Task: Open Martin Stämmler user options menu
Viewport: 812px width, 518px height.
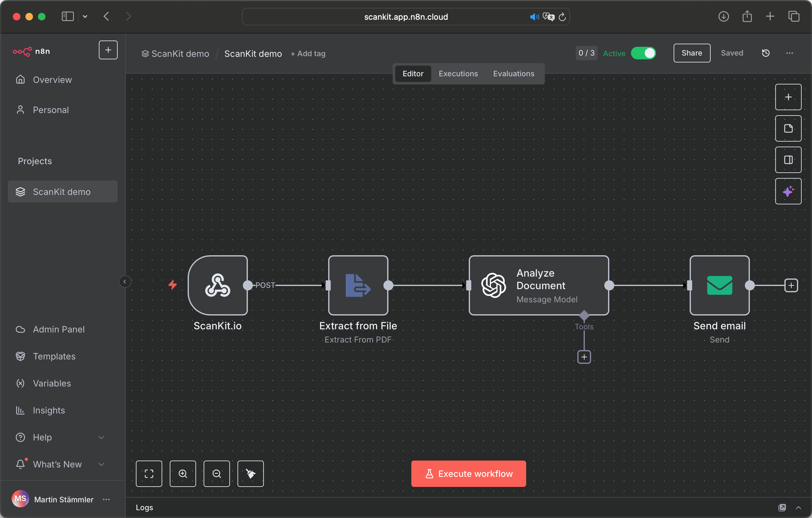Action: (107, 499)
